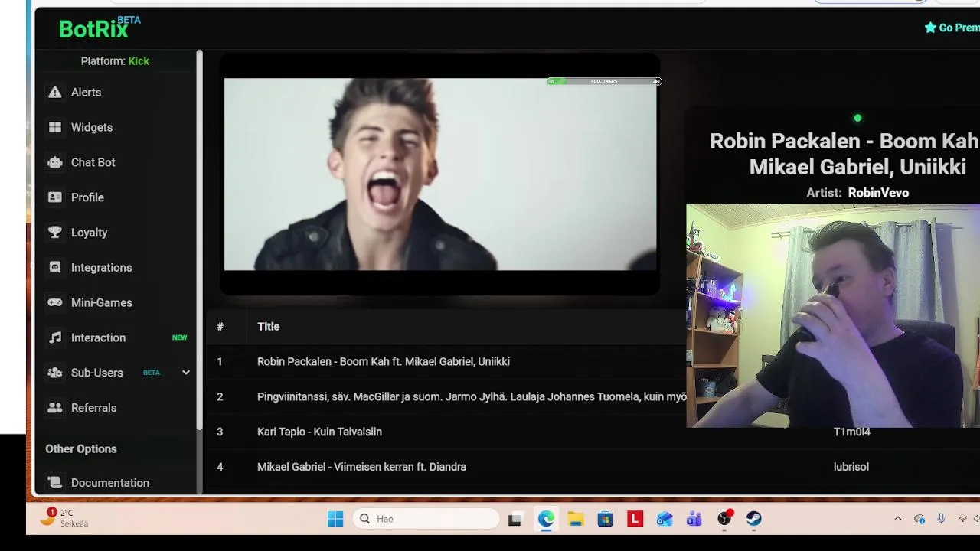Click the star icon beside Go Premium
Screen dimensions: 980x551
[930, 28]
